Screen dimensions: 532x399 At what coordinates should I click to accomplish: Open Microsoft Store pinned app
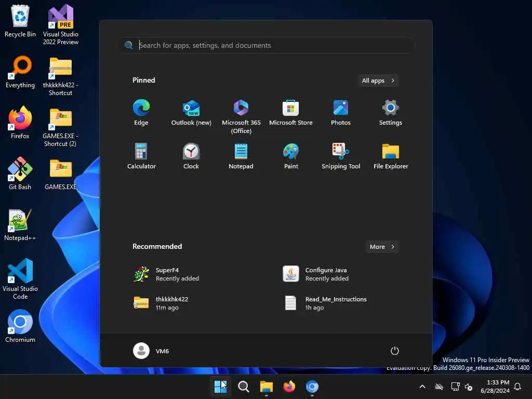tap(291, 113)
